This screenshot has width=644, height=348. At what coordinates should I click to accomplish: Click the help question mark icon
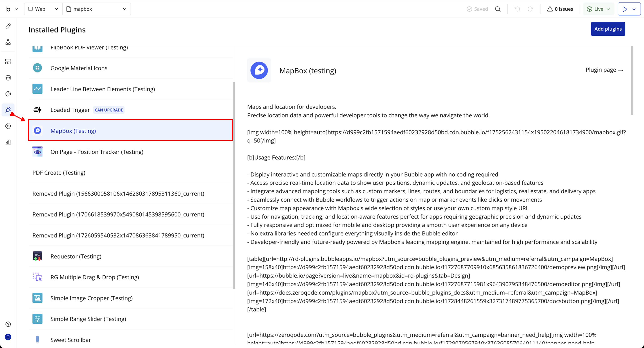tap(8, 324)
